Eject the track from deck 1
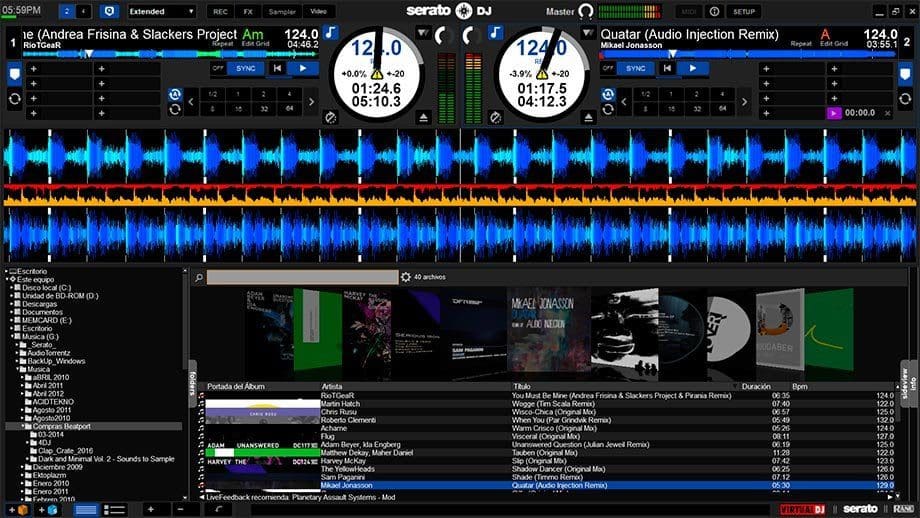The height and width of the screenshot is (518, 920). (424, 118)
